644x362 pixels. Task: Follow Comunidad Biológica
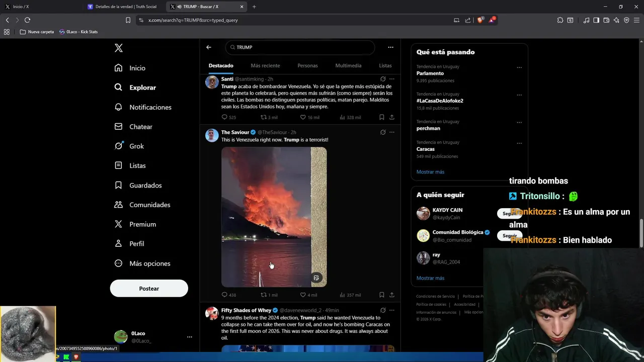pos(510,236)
